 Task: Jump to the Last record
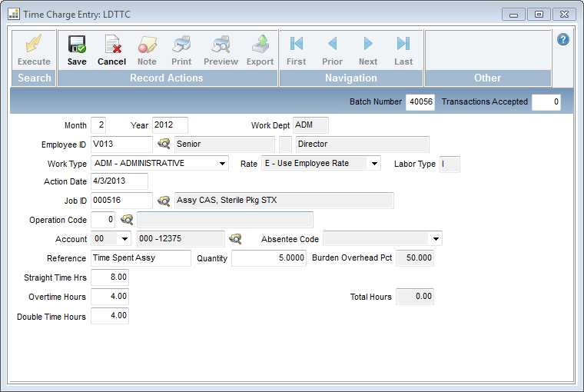[403, 50]
